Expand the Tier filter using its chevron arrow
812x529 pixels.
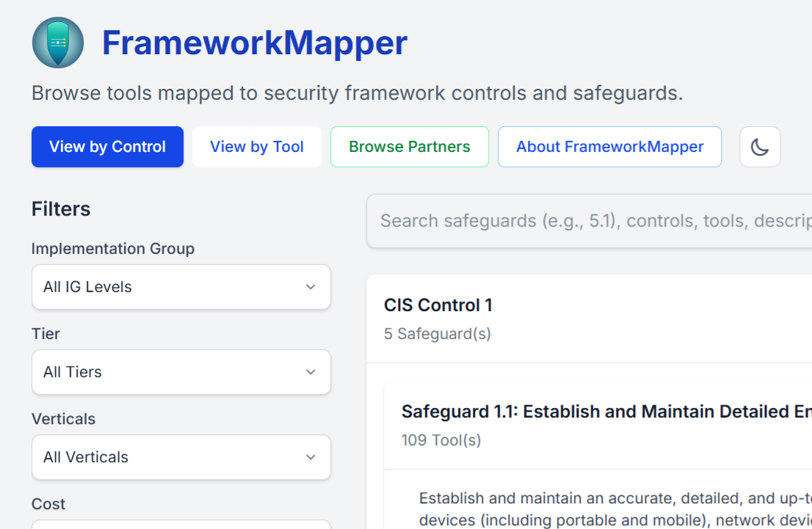tap(311, 372)
